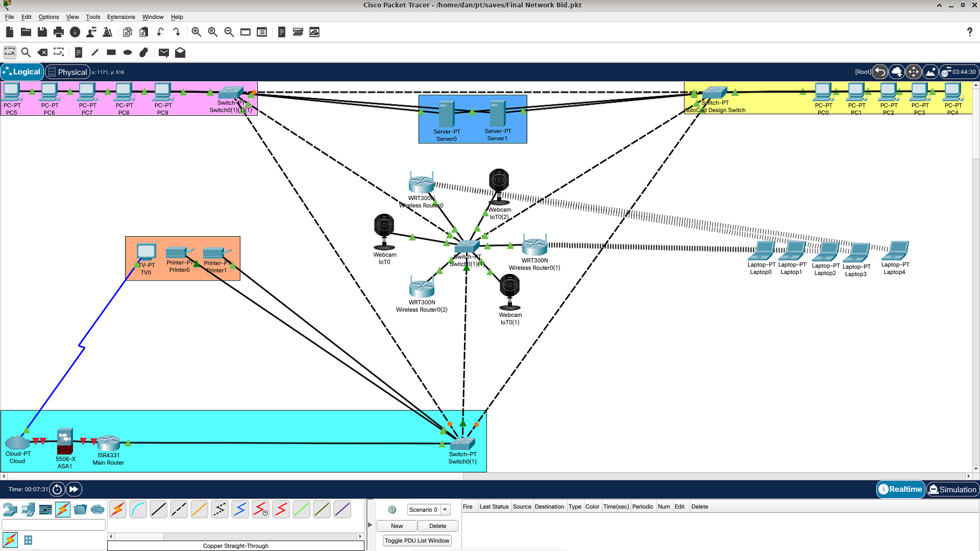Select Network Devices category icon
This screenshot has width=980, height=551.
10,509
